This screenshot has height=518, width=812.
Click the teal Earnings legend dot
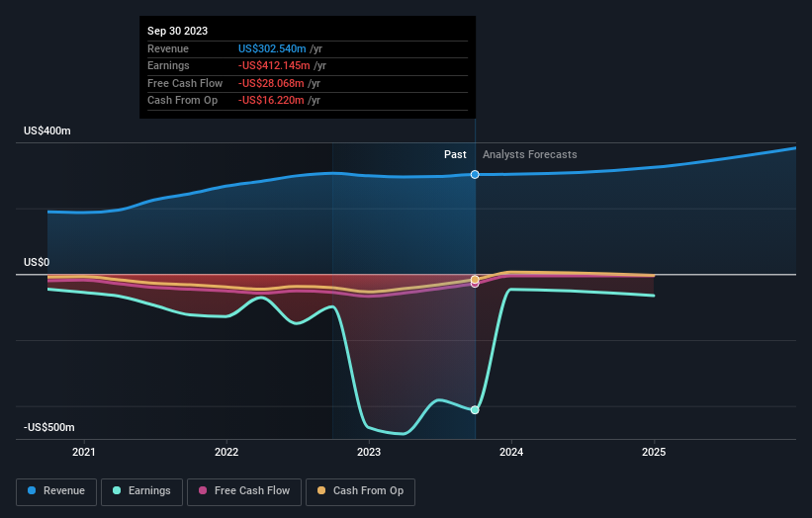pos(117,490)
